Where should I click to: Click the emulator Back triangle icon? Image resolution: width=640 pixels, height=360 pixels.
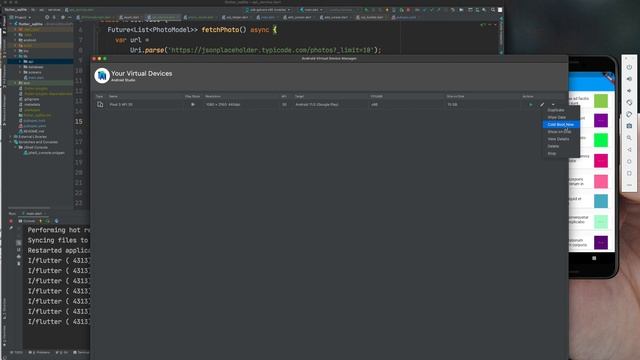(629, 150)
